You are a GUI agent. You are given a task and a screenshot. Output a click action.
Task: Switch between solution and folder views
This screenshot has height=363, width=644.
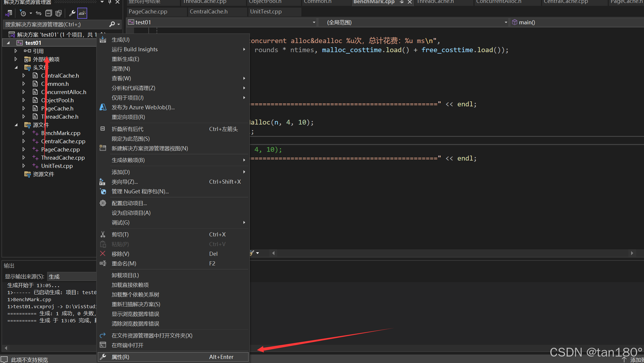click(x=8, y=13)
